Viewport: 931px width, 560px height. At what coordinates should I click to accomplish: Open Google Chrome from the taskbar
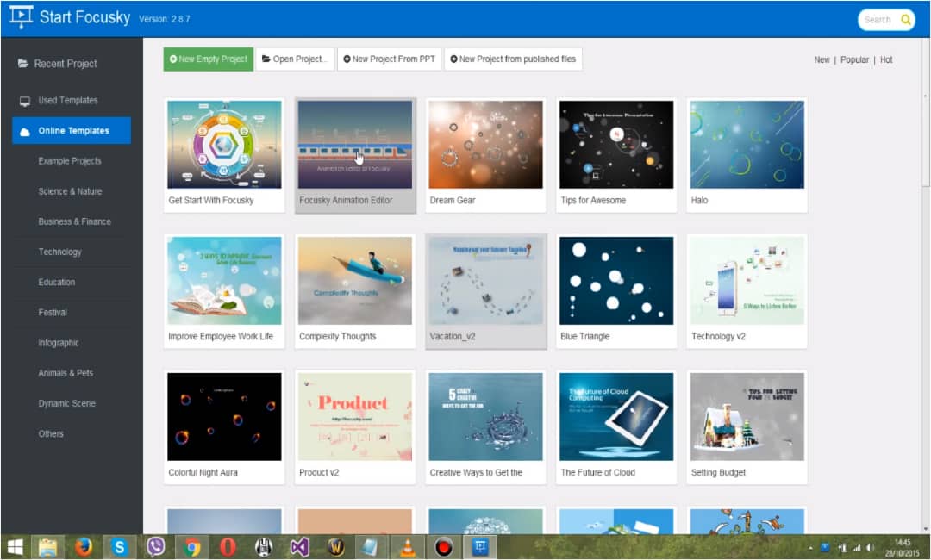tap(192, 547)
